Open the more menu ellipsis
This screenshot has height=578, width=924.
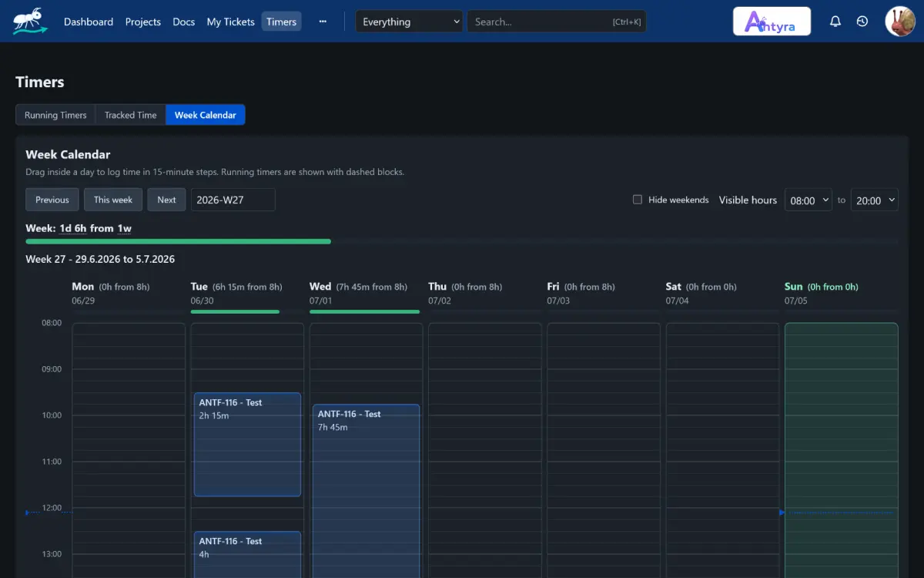[x=323, y=22]
